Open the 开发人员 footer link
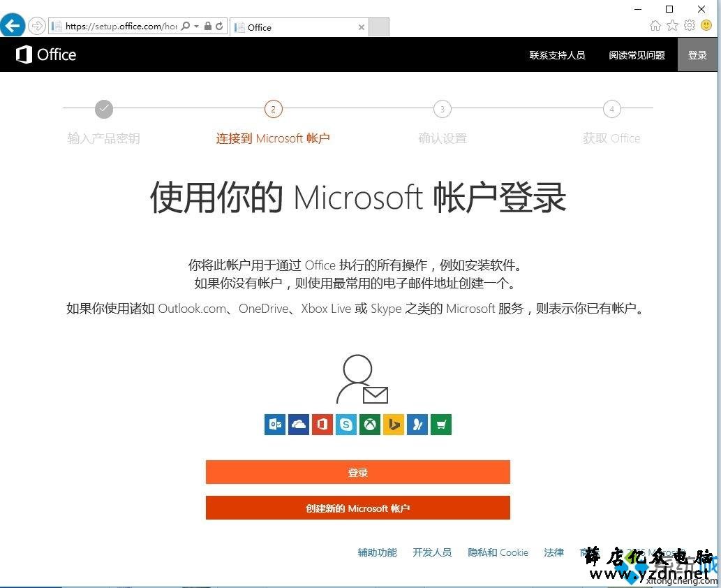721x588 pixels. (432, 552)
